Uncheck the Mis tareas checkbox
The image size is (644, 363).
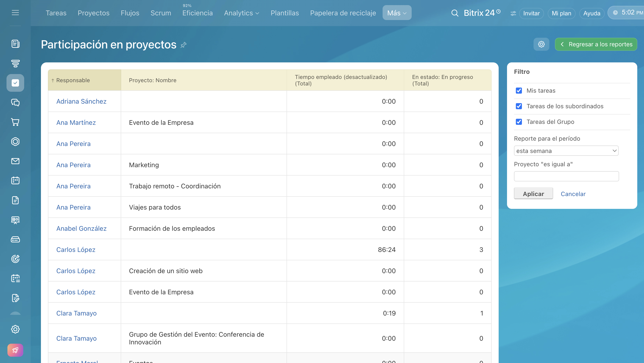tap(519, 91)
